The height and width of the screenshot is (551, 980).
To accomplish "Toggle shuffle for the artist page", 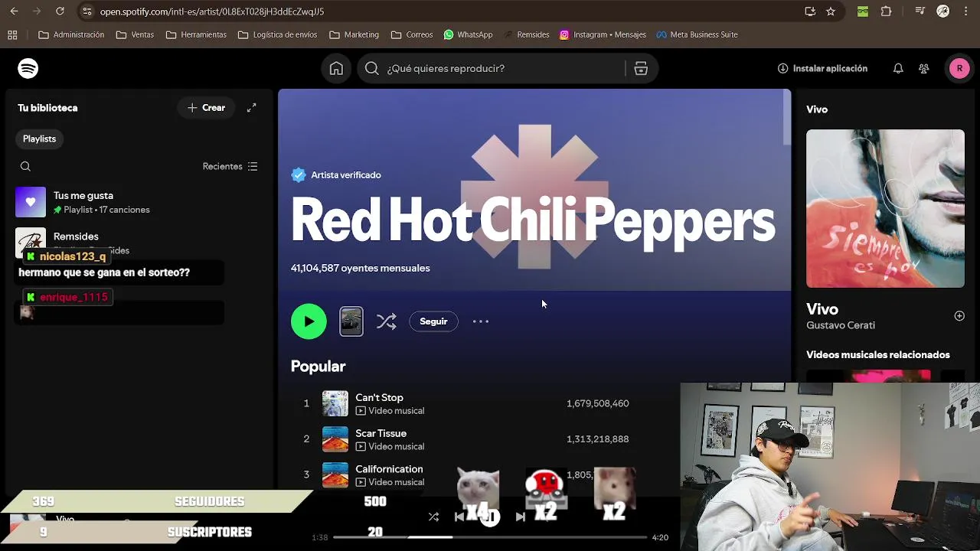I will [386, 321].
